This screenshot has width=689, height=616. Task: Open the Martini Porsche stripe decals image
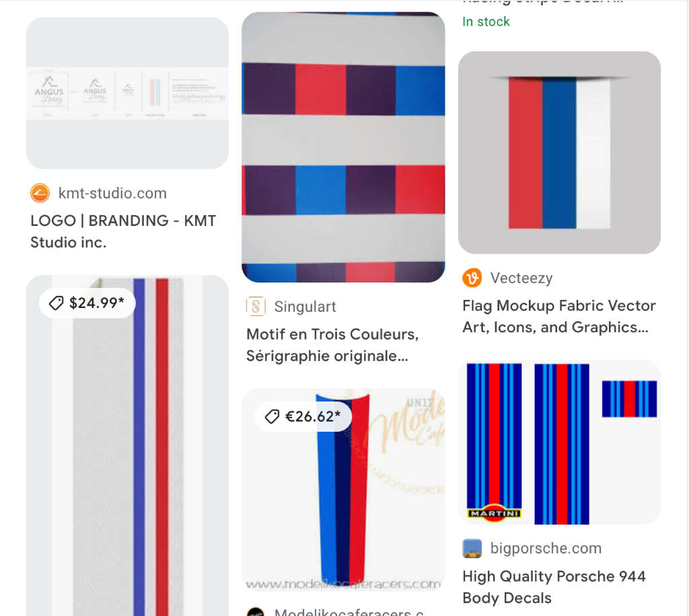click(x=559, y=442)
